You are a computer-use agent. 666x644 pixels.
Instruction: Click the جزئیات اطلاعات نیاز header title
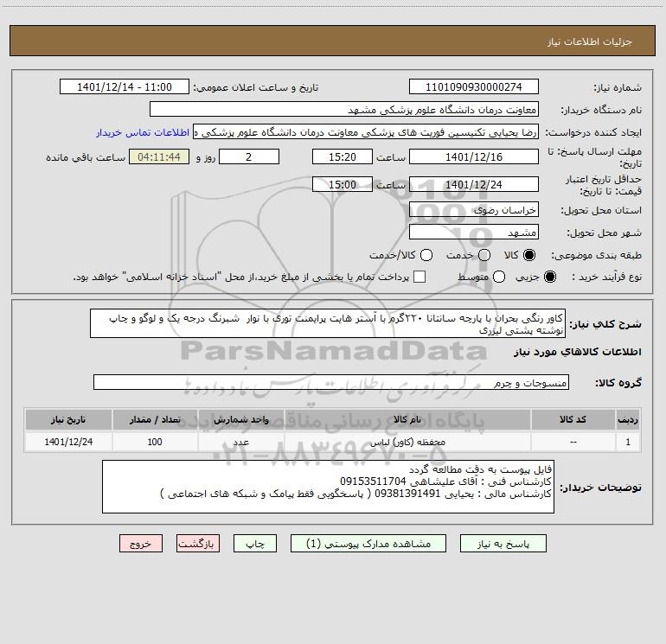pyautogui.click(x=589, y=41)
